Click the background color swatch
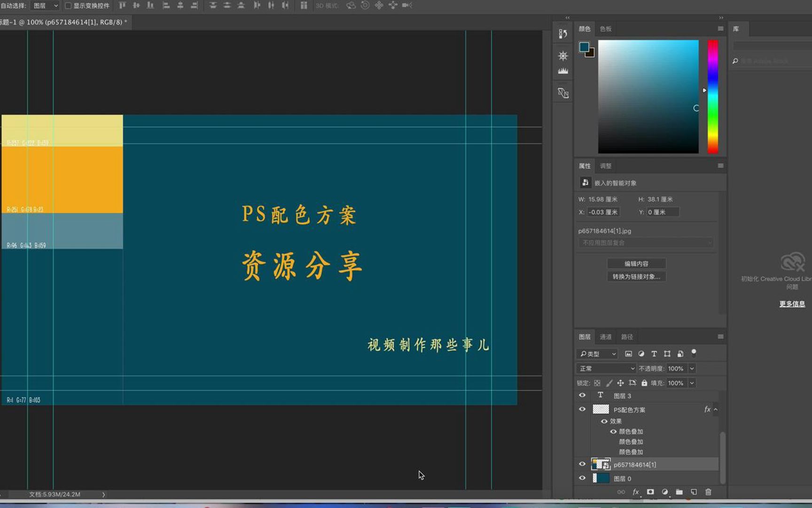This screenshot has width=812, height=508. pos(591,54)
